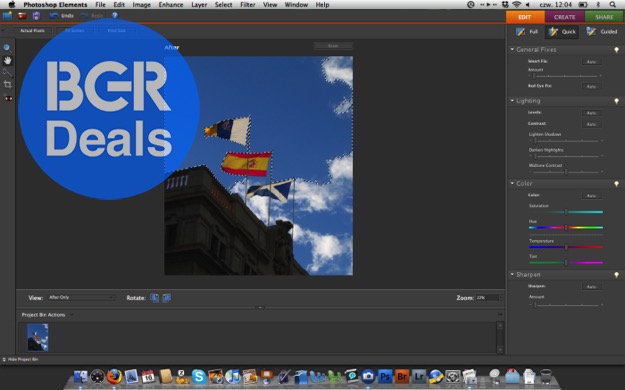Switch to the SHARE tab

click(604, 17)
